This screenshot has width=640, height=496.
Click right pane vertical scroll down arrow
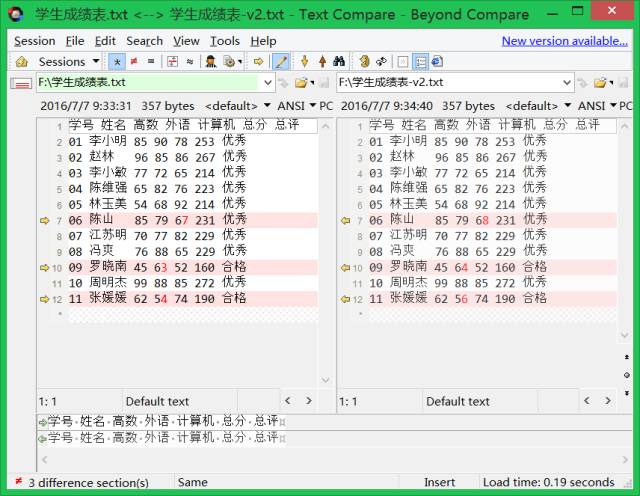[x=624, y=336]
